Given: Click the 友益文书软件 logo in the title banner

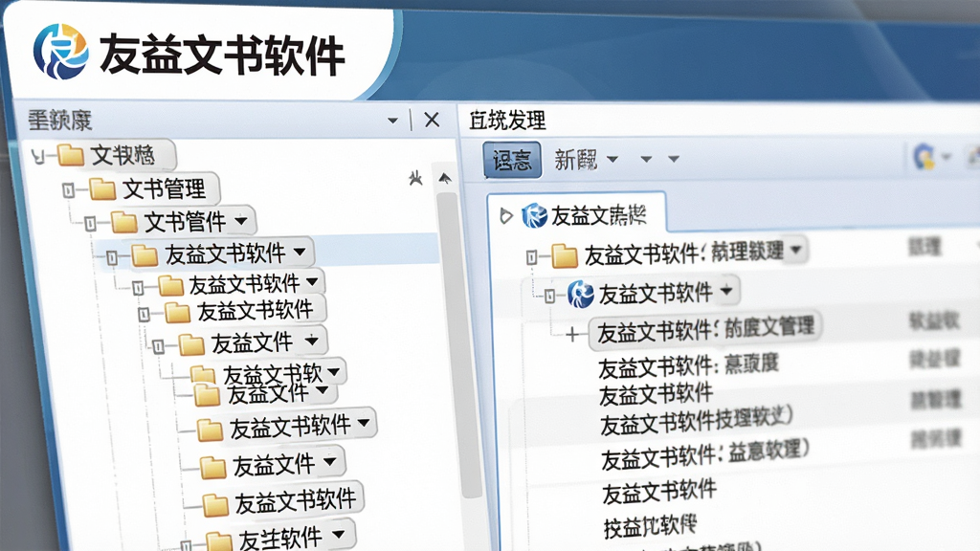Looking at the screenshot, I should (x=60, y=52).
